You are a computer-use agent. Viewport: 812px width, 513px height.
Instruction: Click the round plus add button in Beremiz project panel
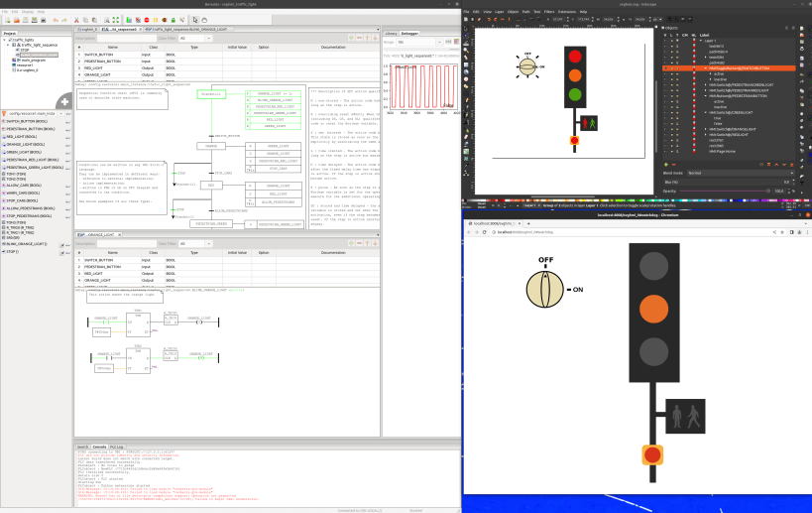point(64,101)
